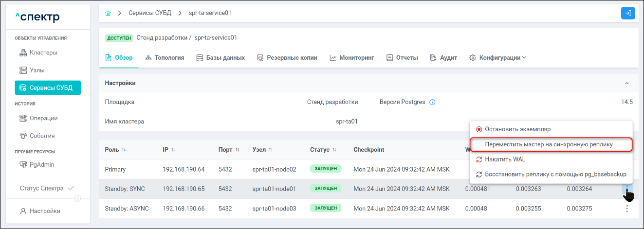
Task: Open kebab menu for Standby: ASYNC row
Action: click(627, 209)
